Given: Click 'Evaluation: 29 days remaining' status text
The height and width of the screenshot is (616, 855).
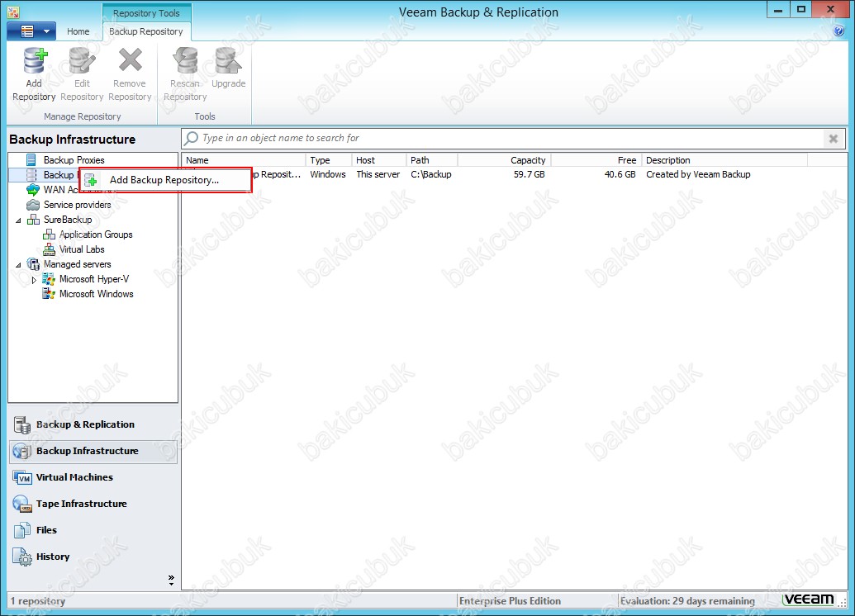Looking at the screenshot, I should [x=687, y=601].
